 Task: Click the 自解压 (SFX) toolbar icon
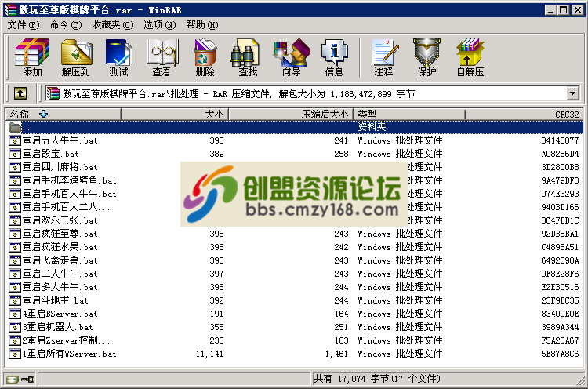point(470,57)
